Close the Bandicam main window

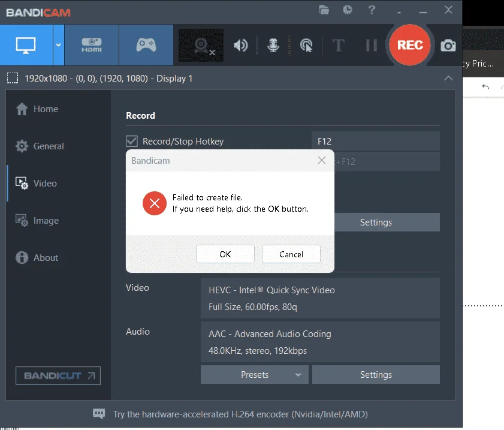tap(448, 10)
